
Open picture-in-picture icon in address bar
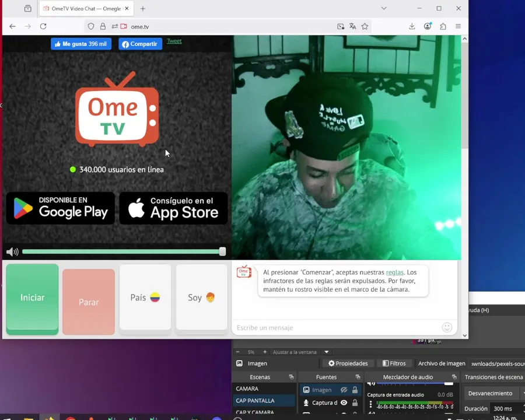click(x=341, y=26)
